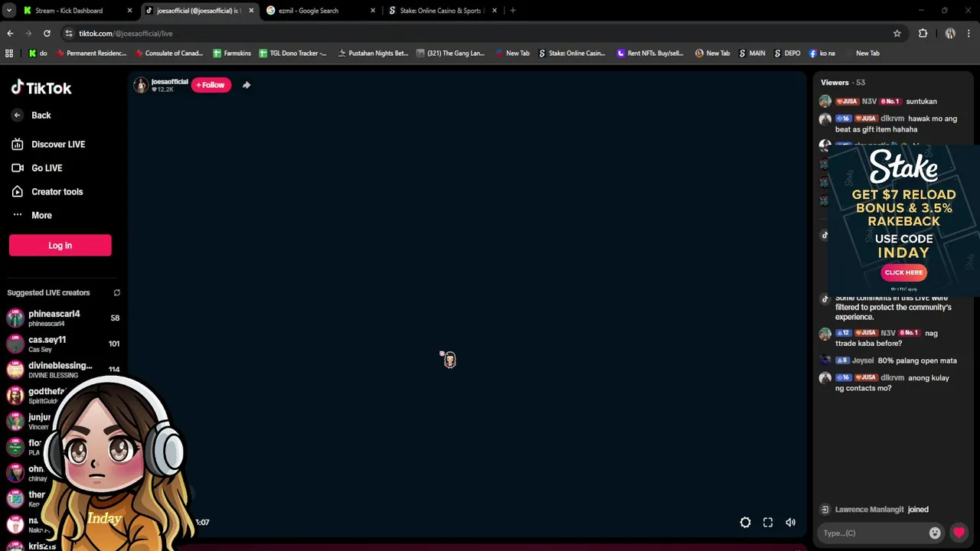Viewport: 980px width, 551px height.
Task: Open the live player settings gear
Action: [x=745, y=522]
